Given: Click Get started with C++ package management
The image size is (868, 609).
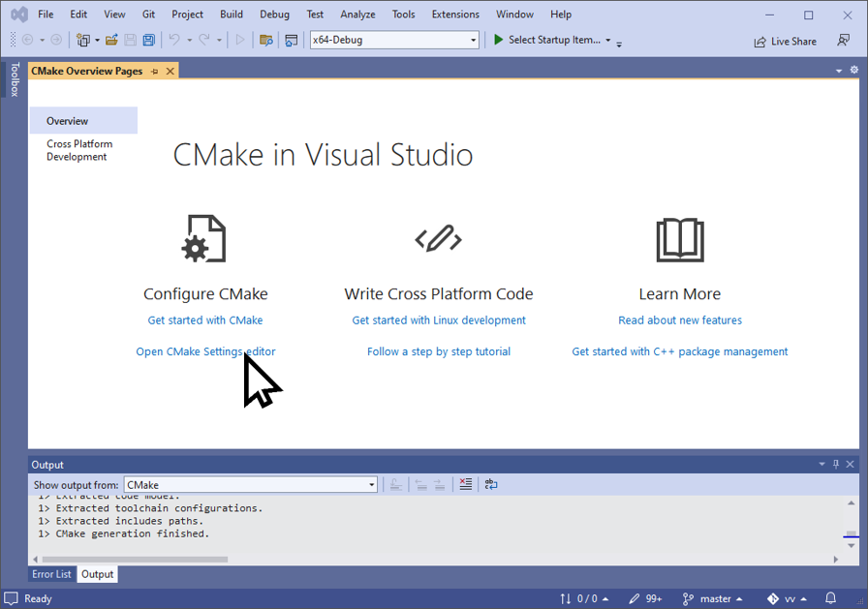Looking at the screenshot, I should (680, 351).
